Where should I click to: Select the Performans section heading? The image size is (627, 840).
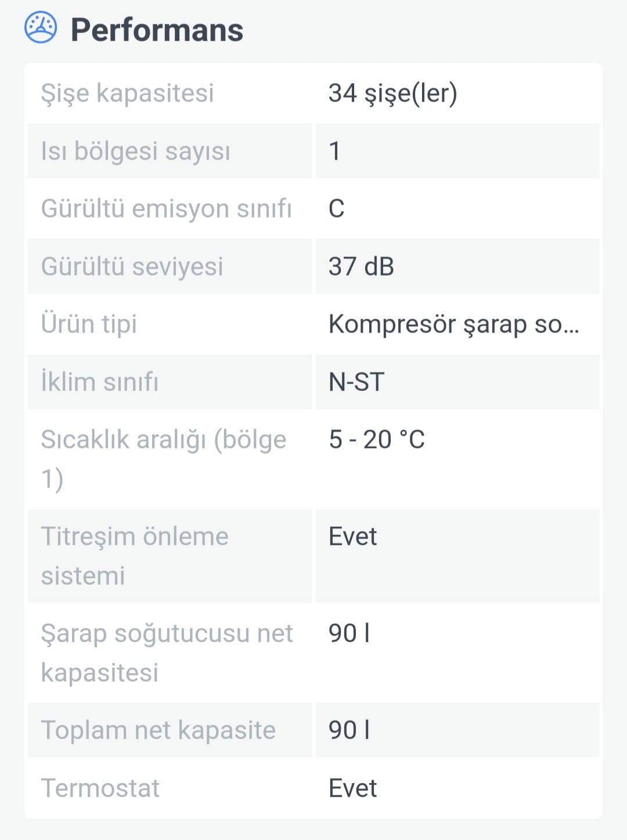(x=157, y=30)
